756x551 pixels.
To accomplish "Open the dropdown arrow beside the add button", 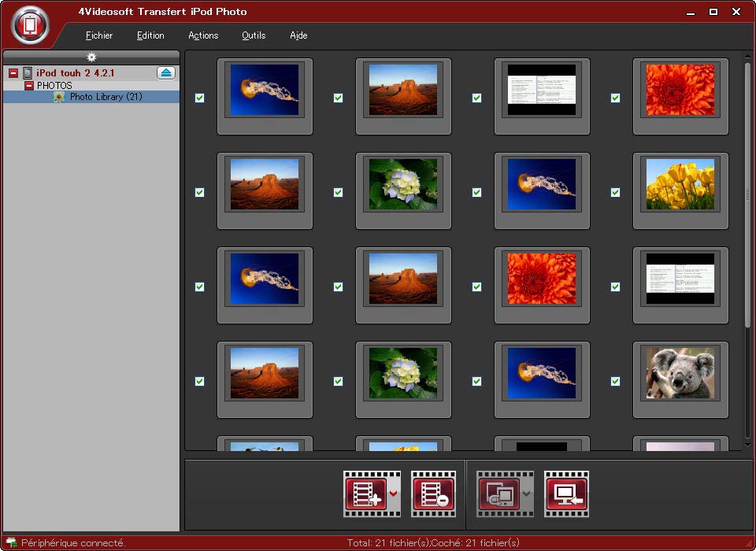I will (x=394, y=494).
